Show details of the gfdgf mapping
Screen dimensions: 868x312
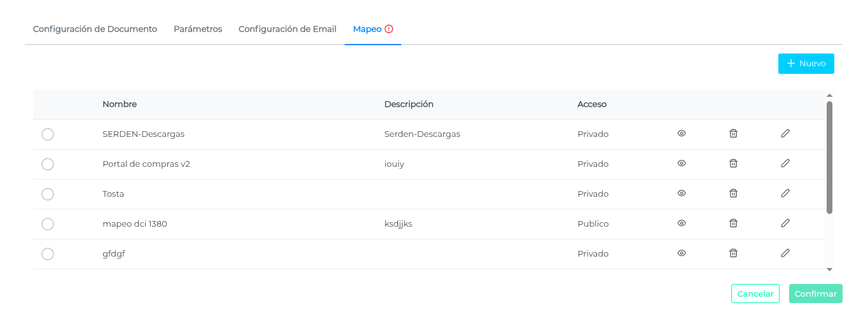pos(682,253)
